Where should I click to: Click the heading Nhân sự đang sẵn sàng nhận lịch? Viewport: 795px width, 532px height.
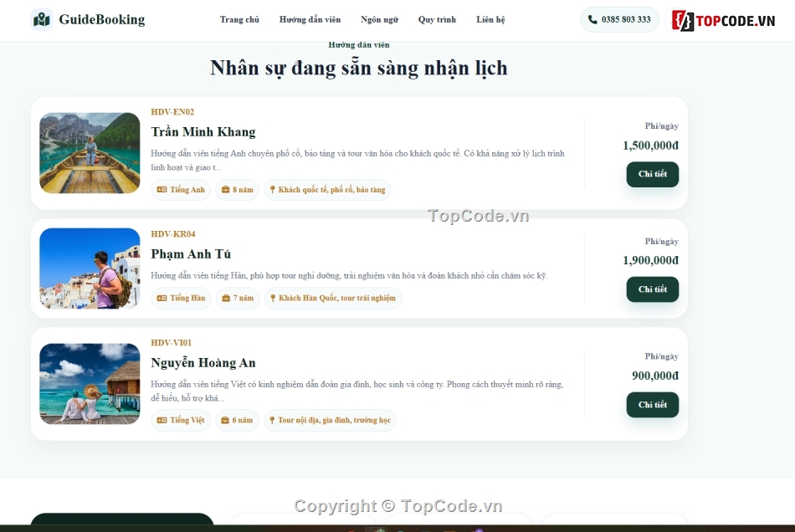(x=359, y=69)
